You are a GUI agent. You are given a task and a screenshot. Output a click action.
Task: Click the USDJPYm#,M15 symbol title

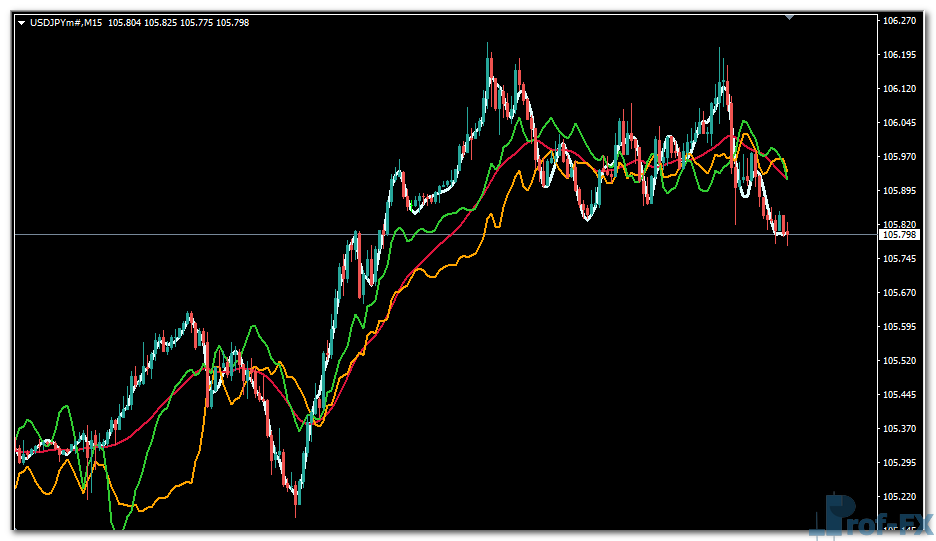pos(66,23)
